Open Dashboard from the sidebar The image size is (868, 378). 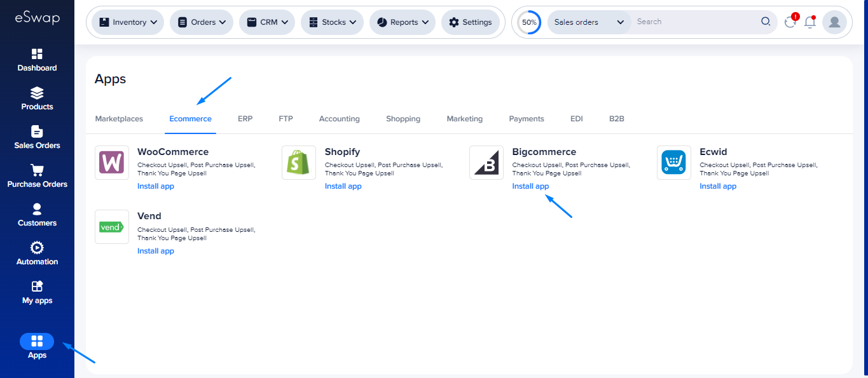pyautogui.click(x=37, y=60)
